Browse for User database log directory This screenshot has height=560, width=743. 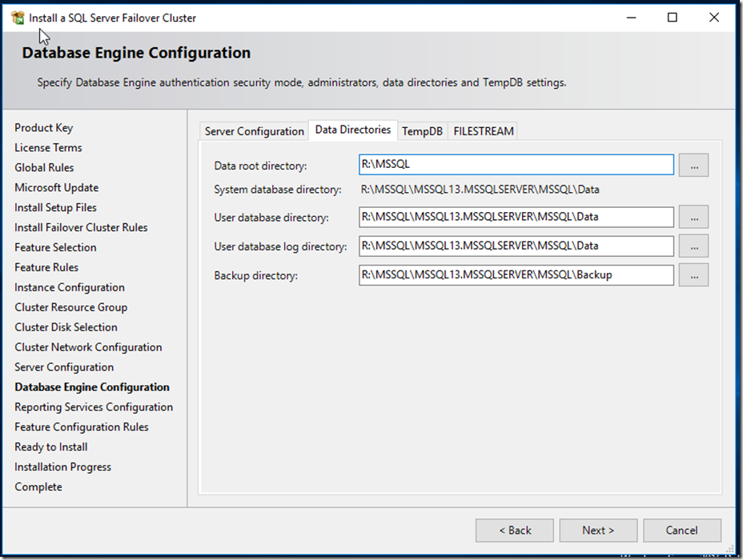coord(693,246)
